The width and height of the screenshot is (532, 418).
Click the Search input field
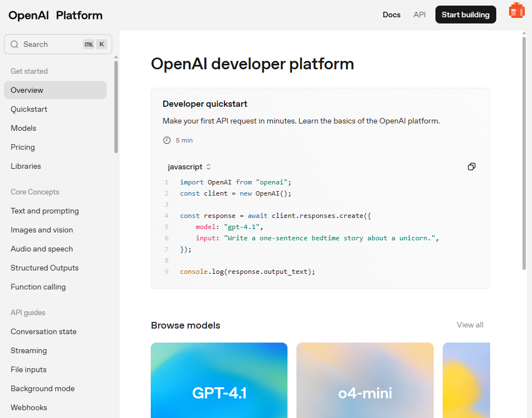(57, 44)
